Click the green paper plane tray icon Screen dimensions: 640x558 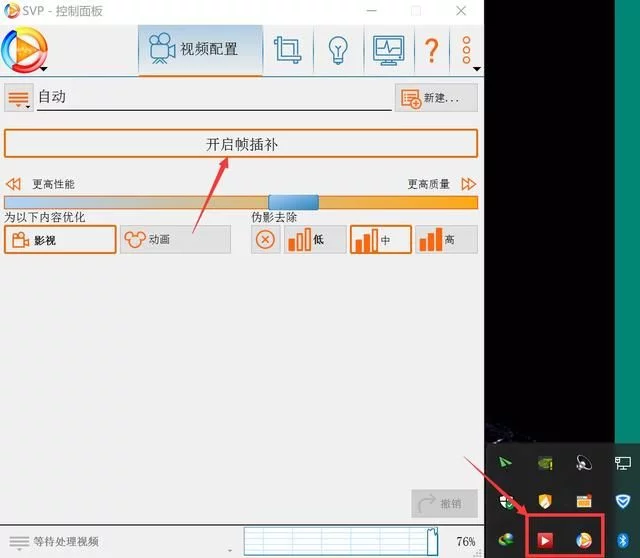click(505, 462)
